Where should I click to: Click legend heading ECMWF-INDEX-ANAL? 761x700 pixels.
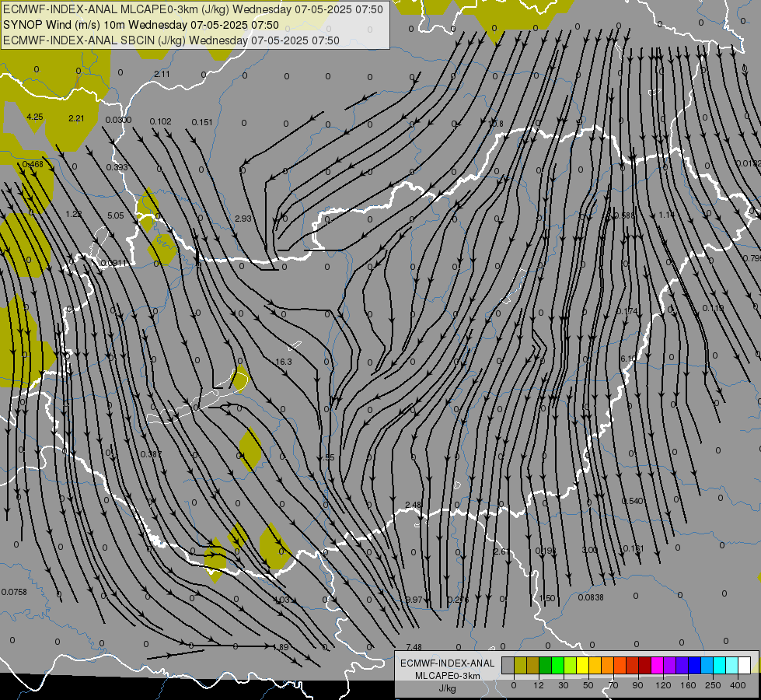[447, 663]
